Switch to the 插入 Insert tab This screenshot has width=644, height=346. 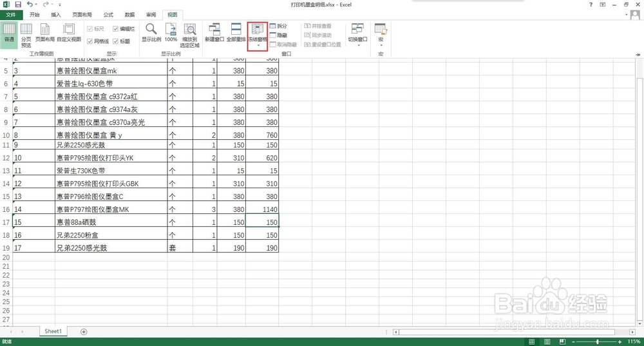56,15
